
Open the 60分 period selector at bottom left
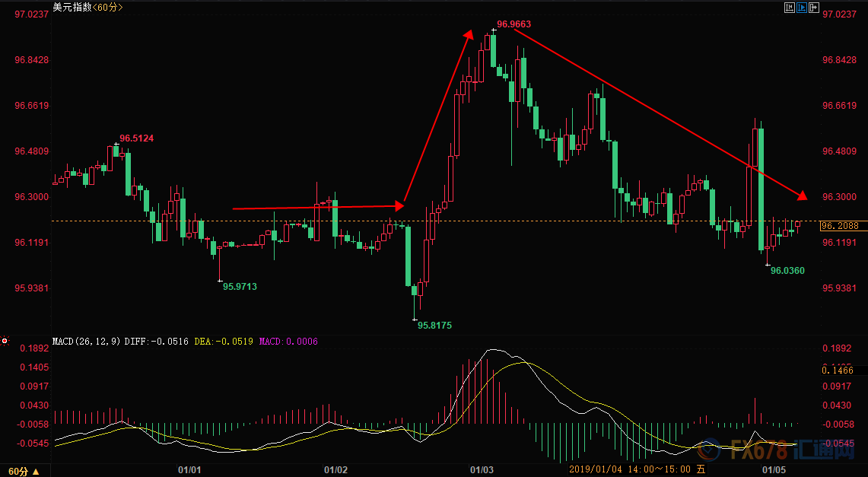coord(24,472)
